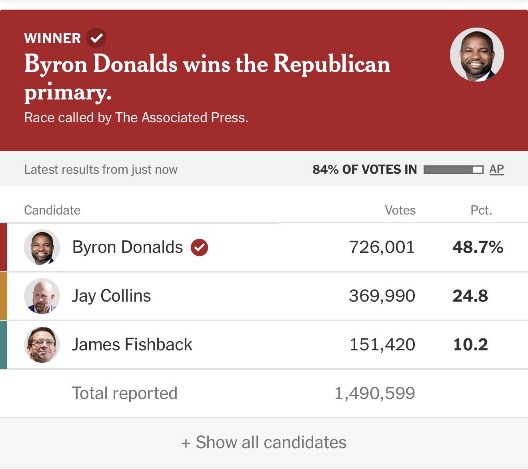The height and width of the screenshot is (469, 528).
Task: Select James Fishback's avatar photo
Action: [42, 345]
